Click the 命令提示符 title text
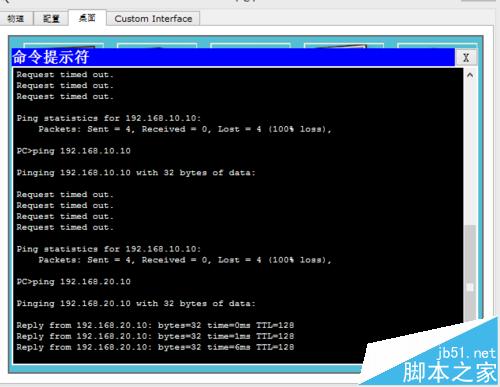The height and width of the screenshot is (387, 500). (51, 57)
